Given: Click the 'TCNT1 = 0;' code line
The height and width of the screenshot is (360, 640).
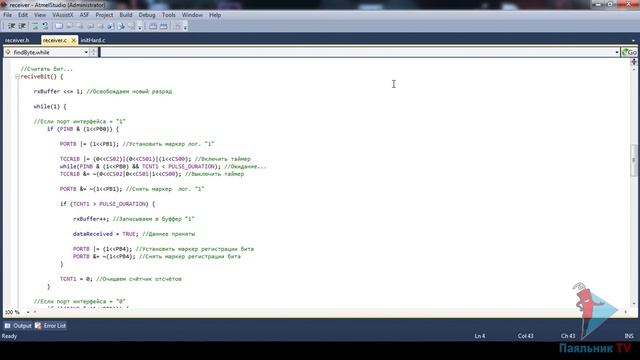Looking at the screenshot, I should (76, 279).
